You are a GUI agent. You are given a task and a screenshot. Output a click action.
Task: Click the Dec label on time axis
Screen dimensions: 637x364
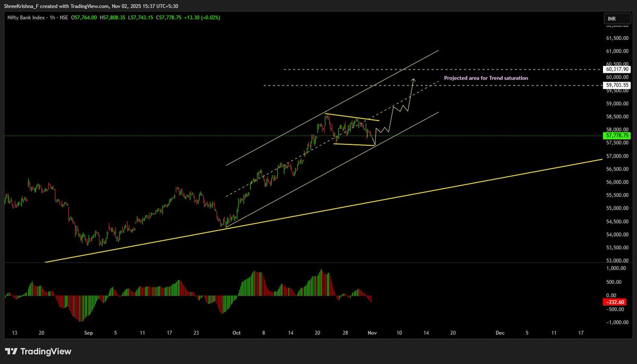tap(500, 333)
